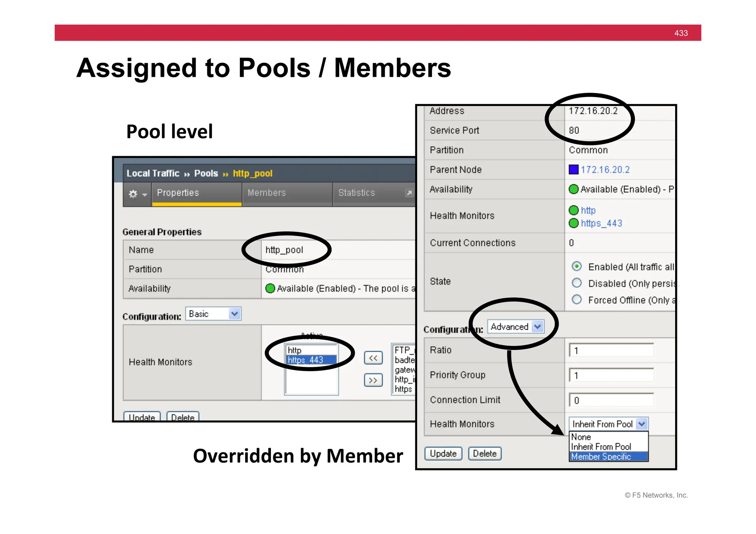Image resolution: width=756 pixels, height=534 pixels.
Task: Open the Advanced configuration dropdown
Action: tap(516, 327)
